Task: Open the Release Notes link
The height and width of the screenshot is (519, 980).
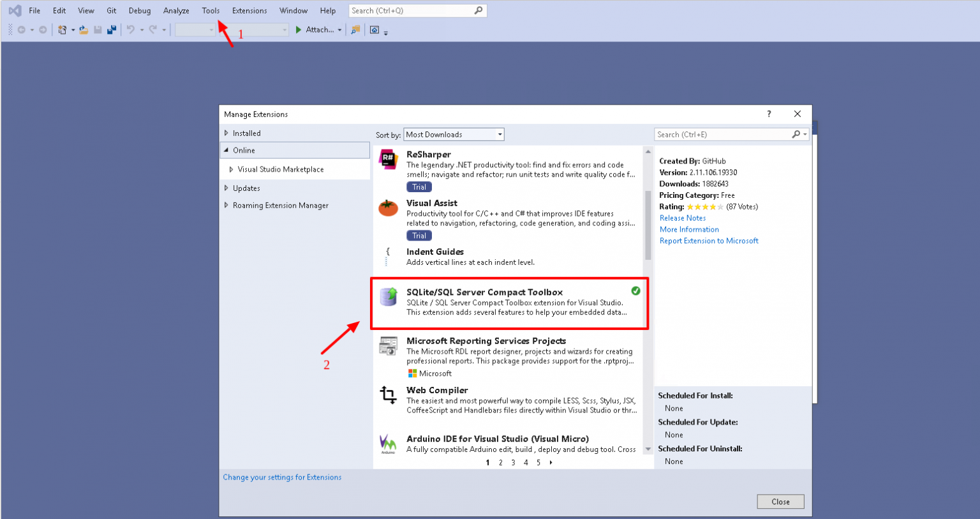Action: click(x=682, y=218)
